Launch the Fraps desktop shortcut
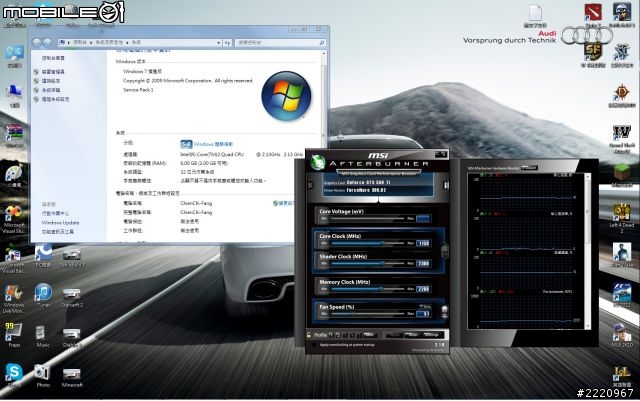This screenshot has width=640, height=401. (14, 334)
